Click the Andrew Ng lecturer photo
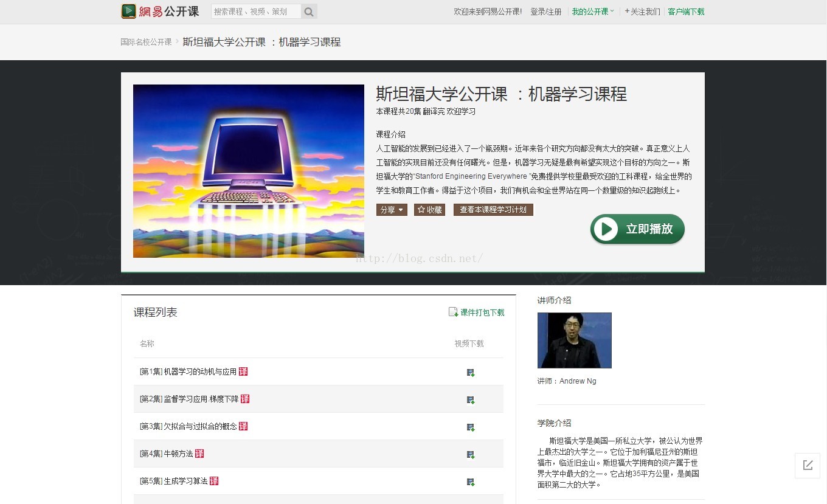Image resolution: width=827 pixels, height=504 pixels. pyautogui.click(x=575, y=340)
